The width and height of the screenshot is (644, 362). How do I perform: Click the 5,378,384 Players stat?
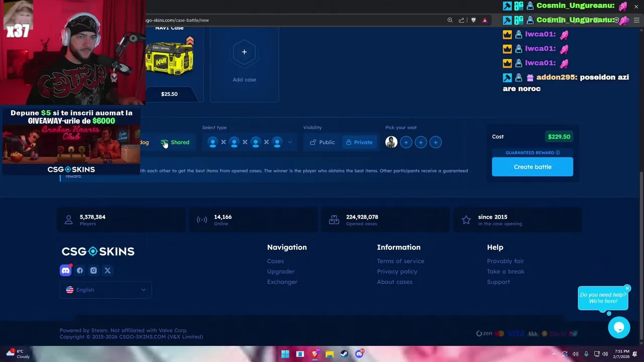coord(121,220)
